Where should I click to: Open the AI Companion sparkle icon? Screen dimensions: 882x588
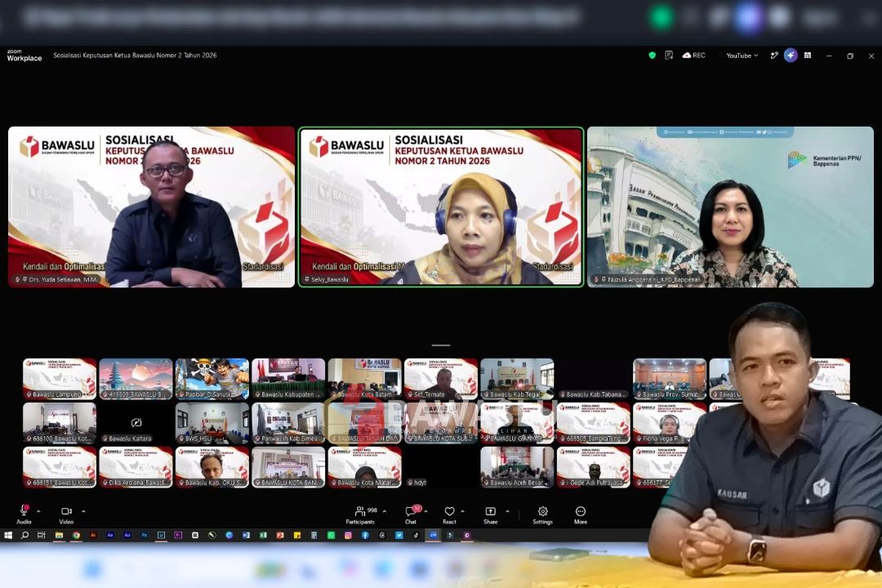click(x=791, y=56)
